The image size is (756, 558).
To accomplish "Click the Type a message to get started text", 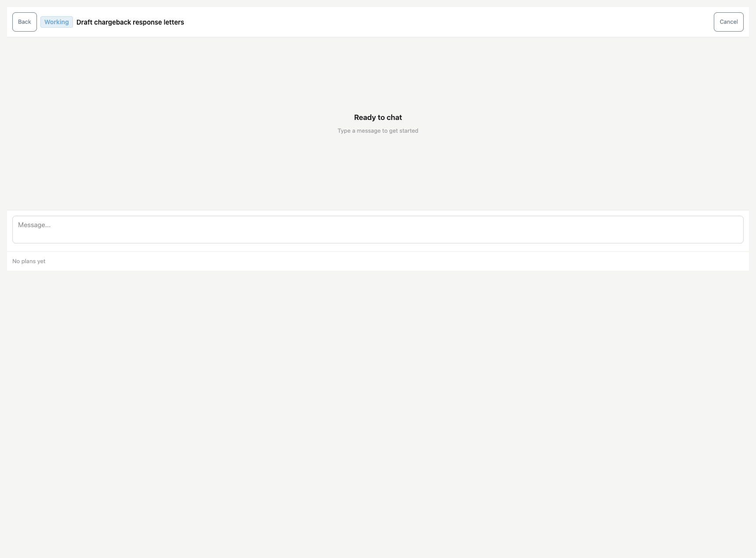I will [x=378, y=130].
